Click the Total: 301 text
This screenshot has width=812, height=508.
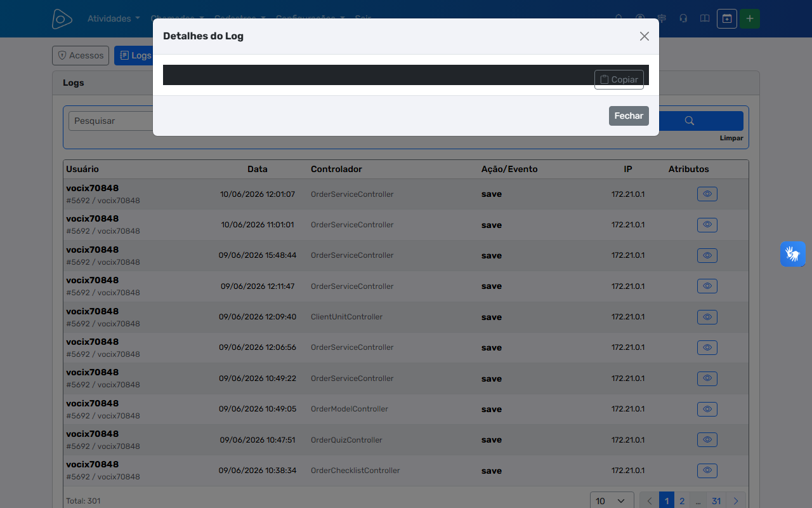click(x=83, y=501)
